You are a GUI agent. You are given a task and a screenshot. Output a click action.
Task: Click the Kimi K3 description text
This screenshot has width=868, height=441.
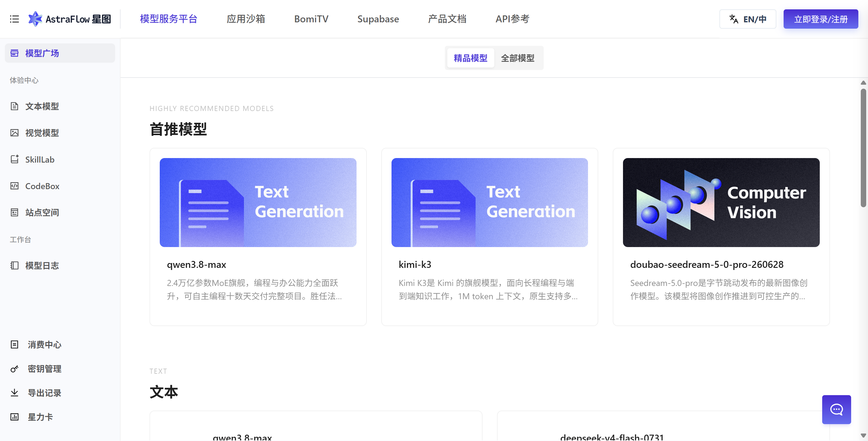point(488,289)
